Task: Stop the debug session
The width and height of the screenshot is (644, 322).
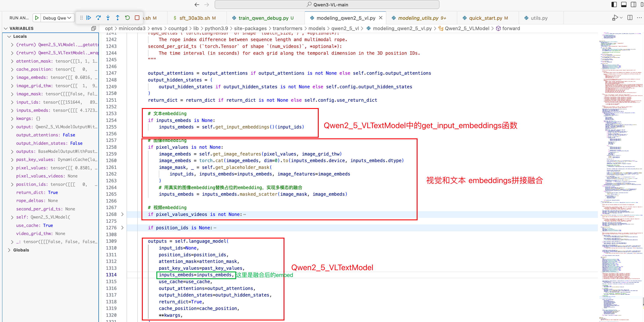Action: point(137,18)
